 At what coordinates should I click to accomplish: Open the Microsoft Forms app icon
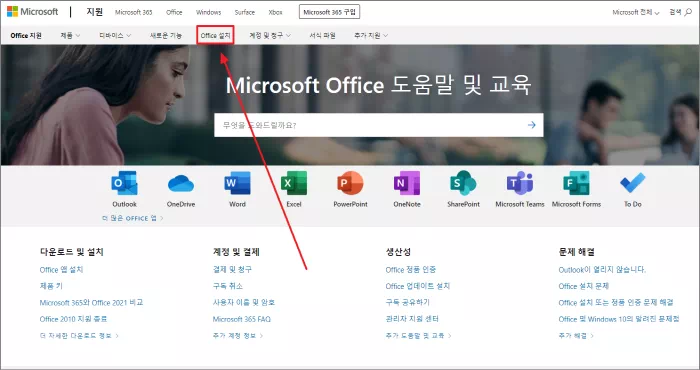point(576,183)
